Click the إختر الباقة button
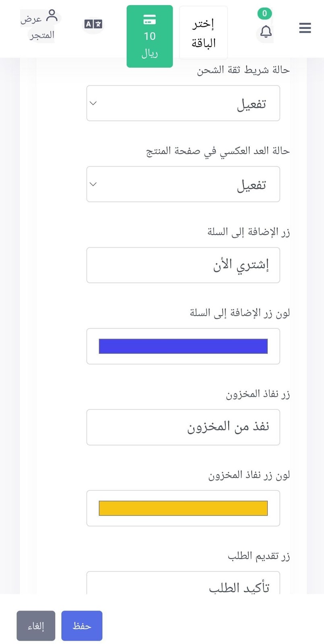 203,33
